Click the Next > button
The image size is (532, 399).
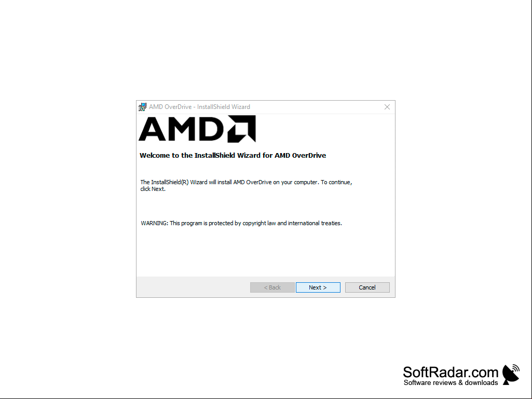tap(318, 287)
